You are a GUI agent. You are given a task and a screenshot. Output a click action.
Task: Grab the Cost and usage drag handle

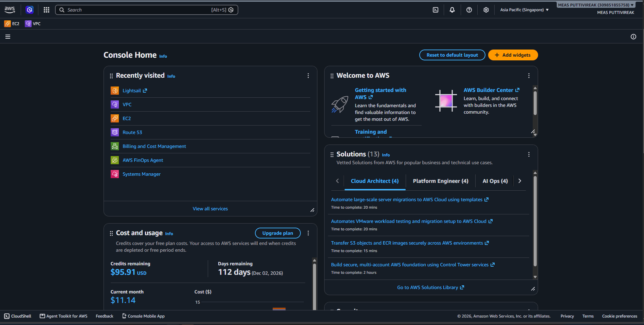click(111, 233)
